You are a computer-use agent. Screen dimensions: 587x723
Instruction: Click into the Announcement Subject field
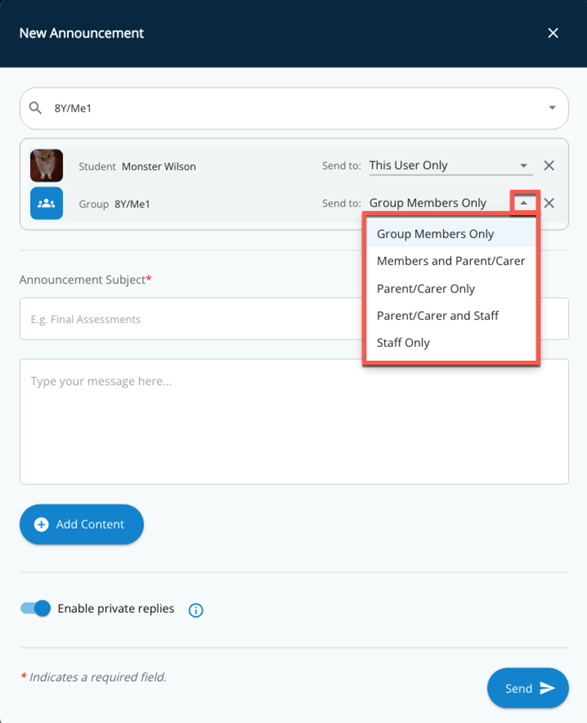point(191,319)
